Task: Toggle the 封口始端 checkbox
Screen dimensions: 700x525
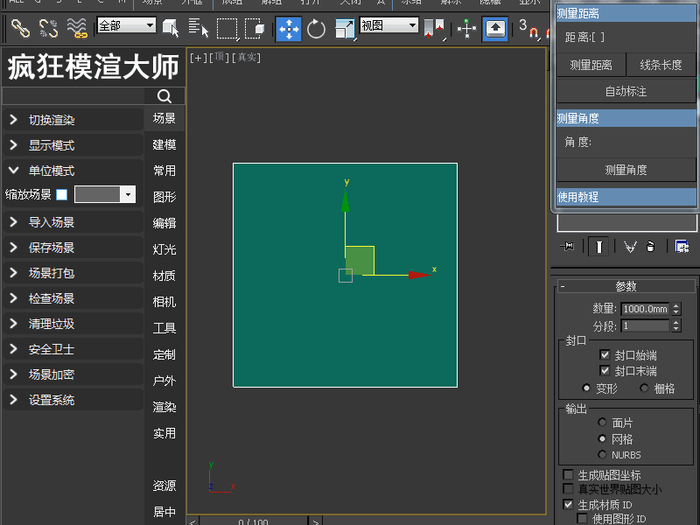Action: pos(605,355)
